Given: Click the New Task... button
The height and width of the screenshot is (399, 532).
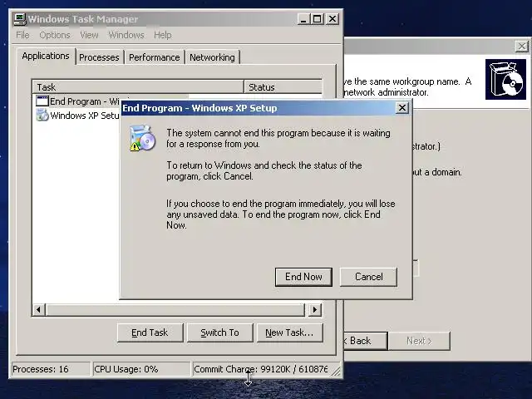Looking at the screenshot, I should click(x=289, y=332).
